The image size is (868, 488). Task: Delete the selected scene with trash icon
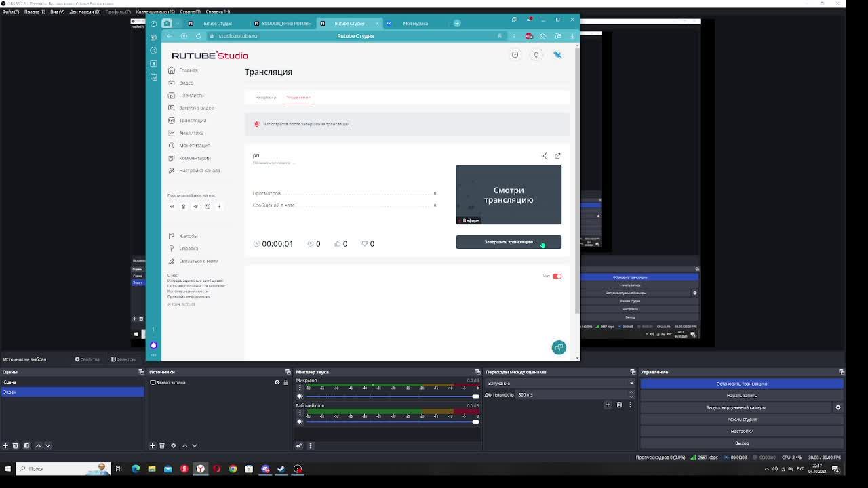coord(16,445)
